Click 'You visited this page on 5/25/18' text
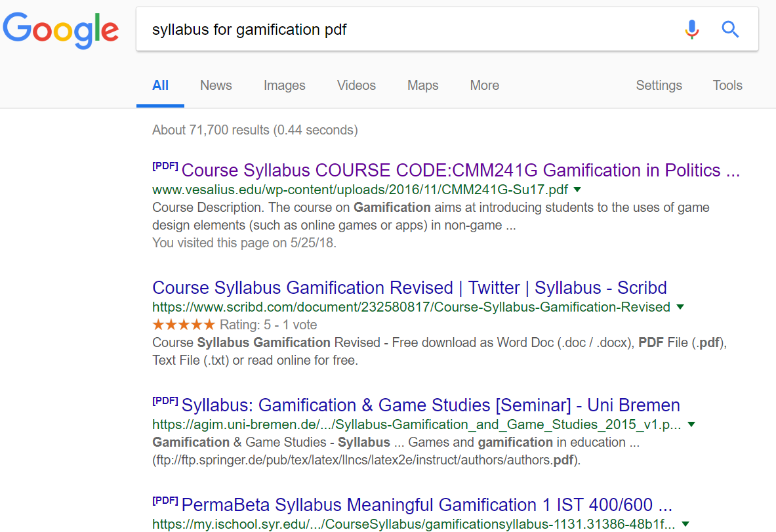Image resolution: width=776 pixels, height=532 pixels. pyautogui.click(x=244, y=243)
